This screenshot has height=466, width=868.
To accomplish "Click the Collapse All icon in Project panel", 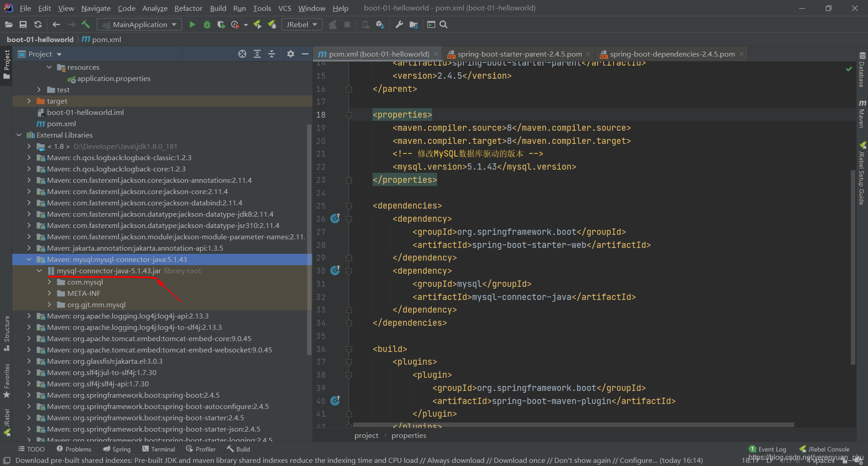I will click(272, 54).
